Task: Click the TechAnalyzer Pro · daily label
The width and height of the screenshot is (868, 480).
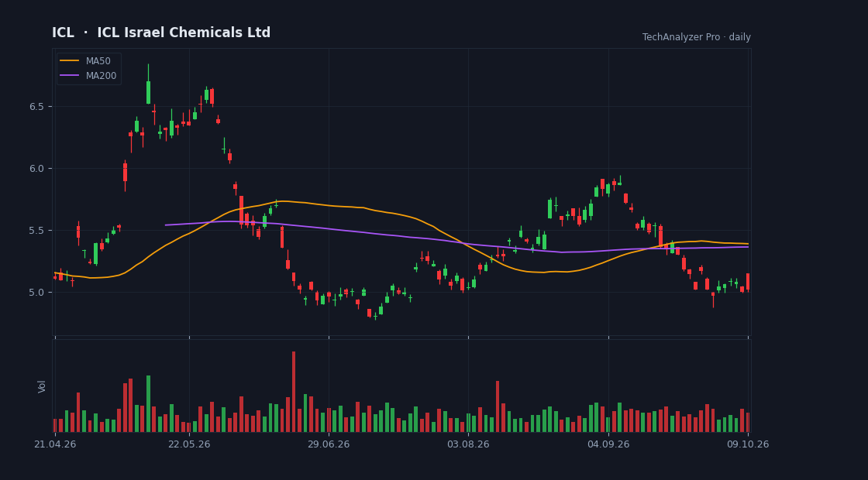Action: (x=697, y=37)
